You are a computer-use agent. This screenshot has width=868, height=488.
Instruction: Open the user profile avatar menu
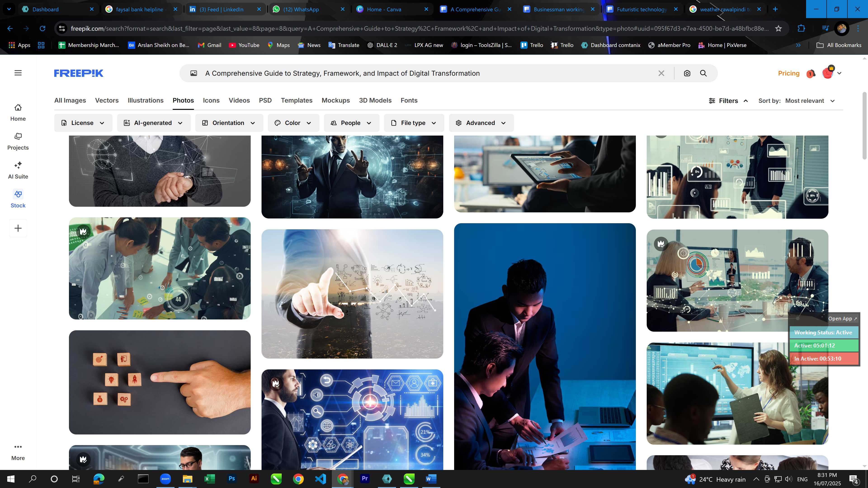(831, 73)
